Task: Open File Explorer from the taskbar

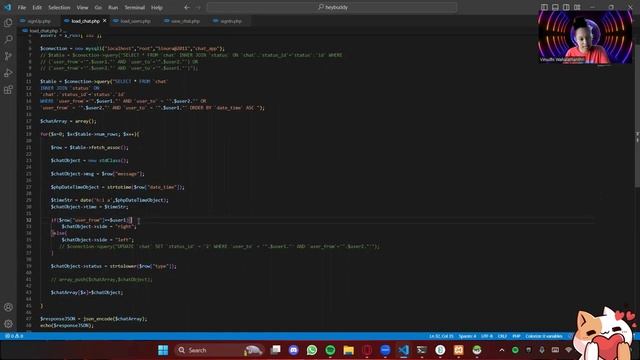Action: coord(349,350)
